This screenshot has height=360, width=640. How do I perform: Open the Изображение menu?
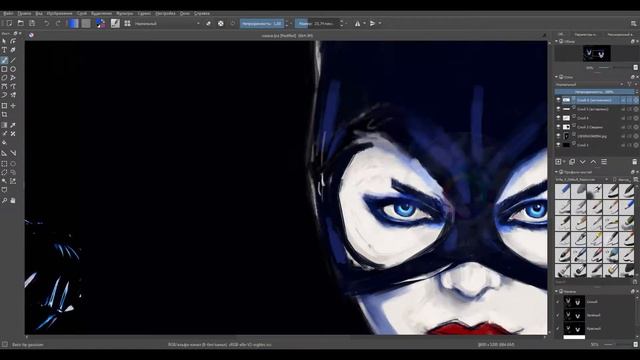tap(60, 13)
